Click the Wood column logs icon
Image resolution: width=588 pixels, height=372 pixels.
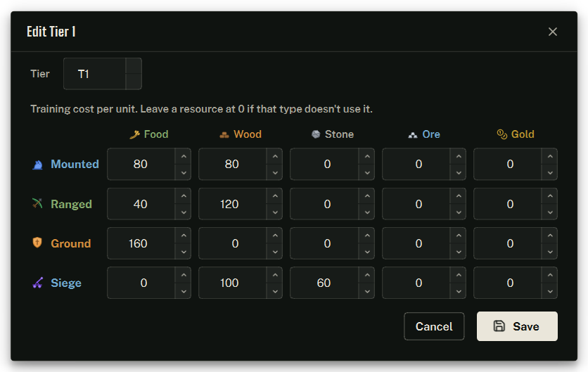tap(224, 134)
